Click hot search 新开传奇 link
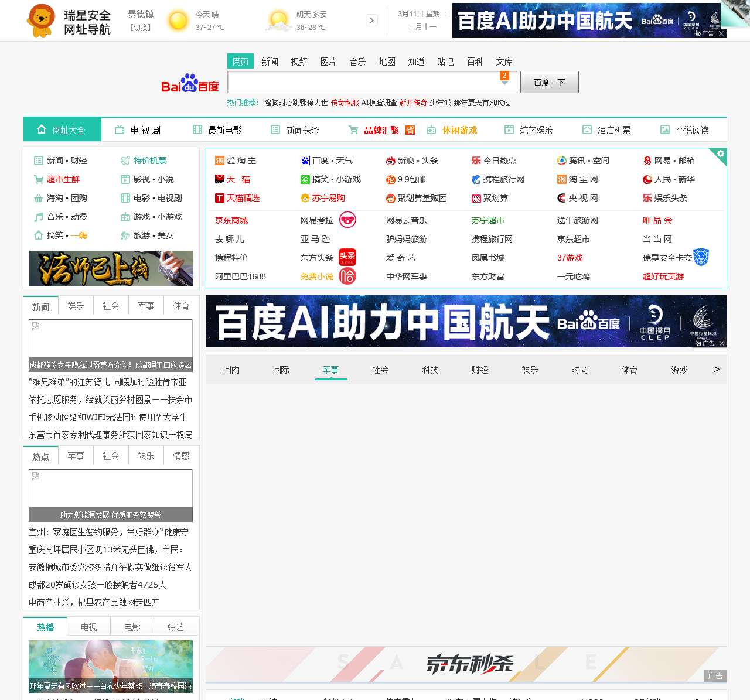This screenshot has width=750, height=700. (x=413, y=103)
